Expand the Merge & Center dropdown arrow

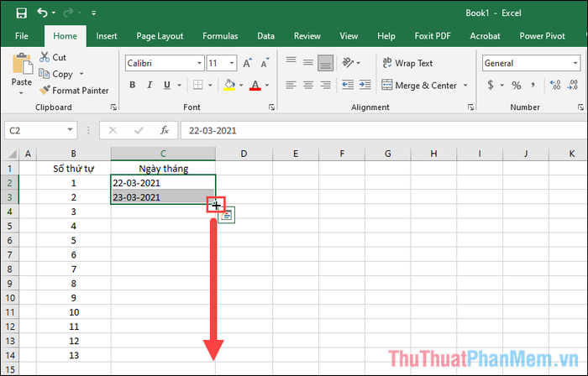465,85
